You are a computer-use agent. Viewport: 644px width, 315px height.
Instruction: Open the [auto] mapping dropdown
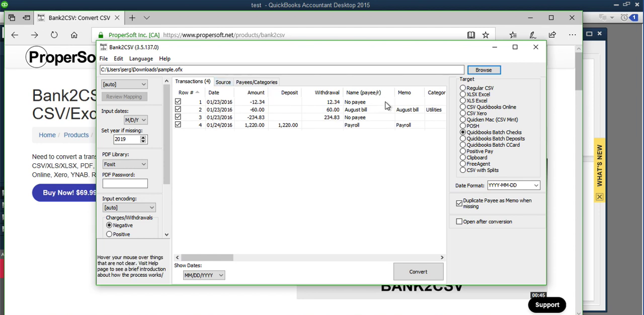click(124, 84)
